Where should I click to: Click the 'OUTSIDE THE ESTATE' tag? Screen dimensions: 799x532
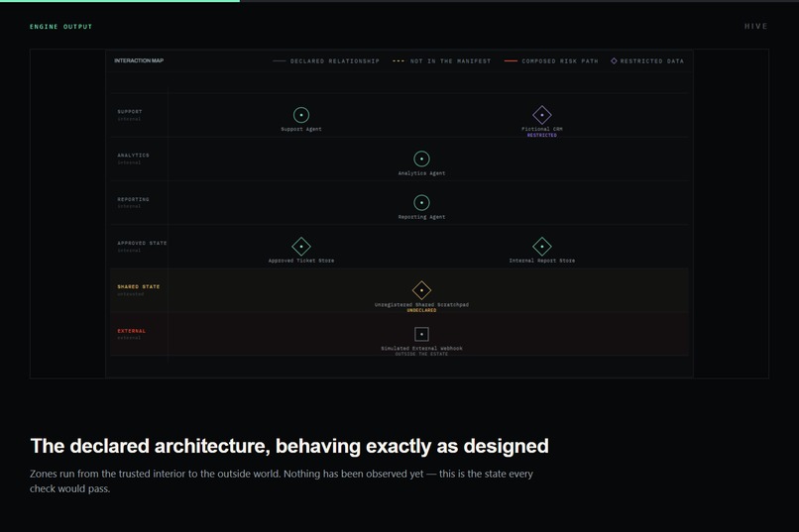pyautogui.click(x=421, y=354)
